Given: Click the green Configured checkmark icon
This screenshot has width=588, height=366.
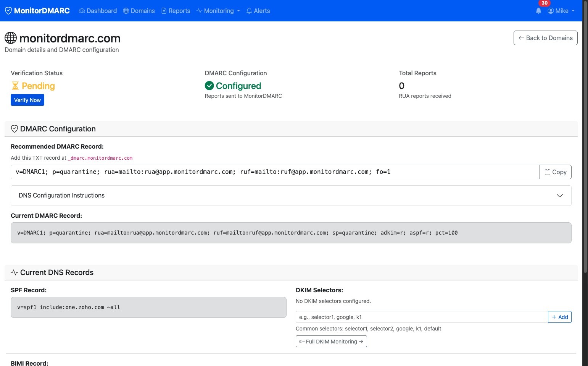Looking at the screenshot, I should click(x=209, y=86).
